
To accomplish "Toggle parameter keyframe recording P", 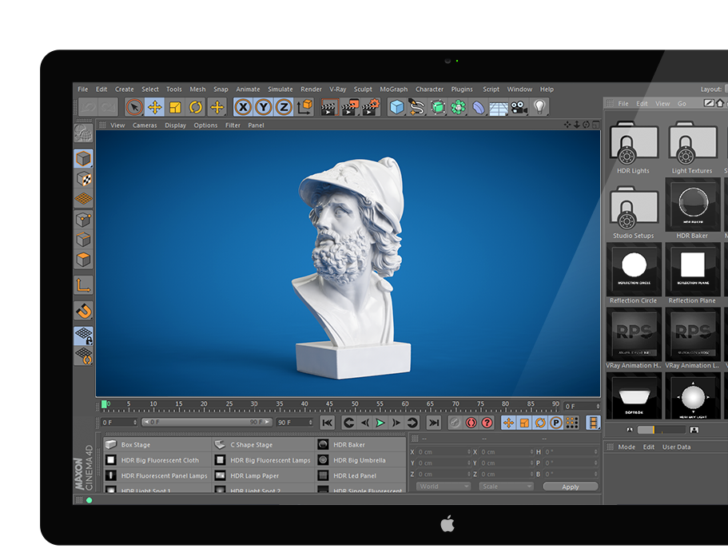I will pyautogui.click(x=555, y=423).
